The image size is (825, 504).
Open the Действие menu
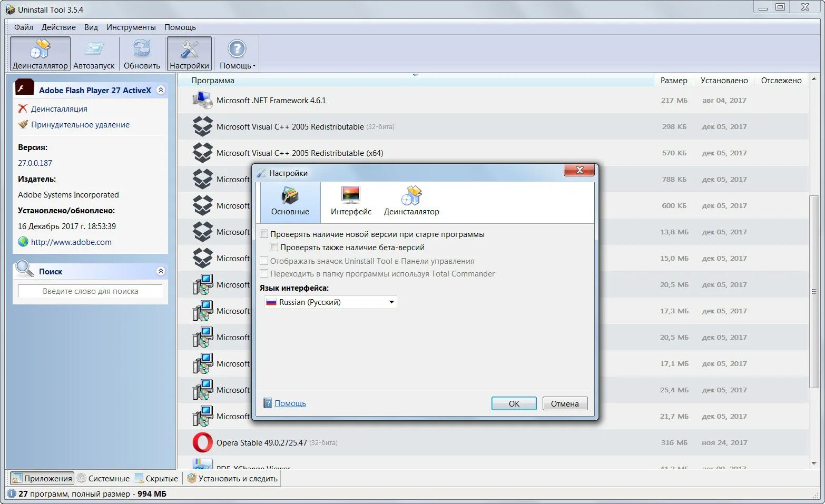[58, 27]
